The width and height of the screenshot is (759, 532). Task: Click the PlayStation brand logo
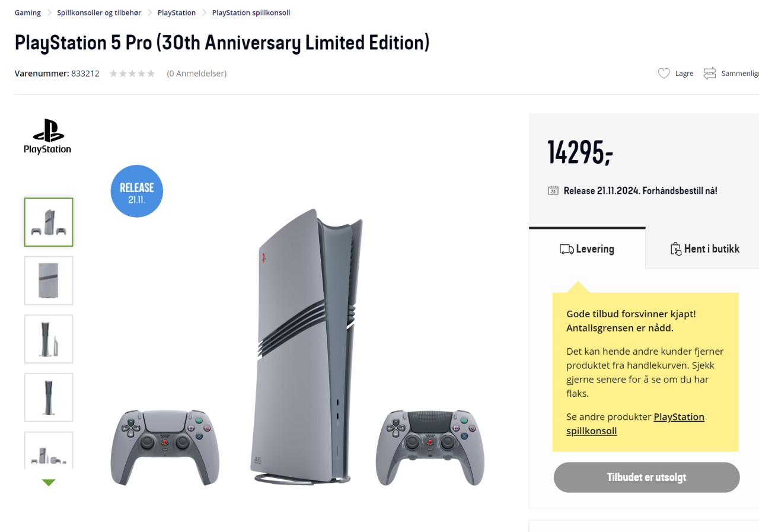pos(47,136)
